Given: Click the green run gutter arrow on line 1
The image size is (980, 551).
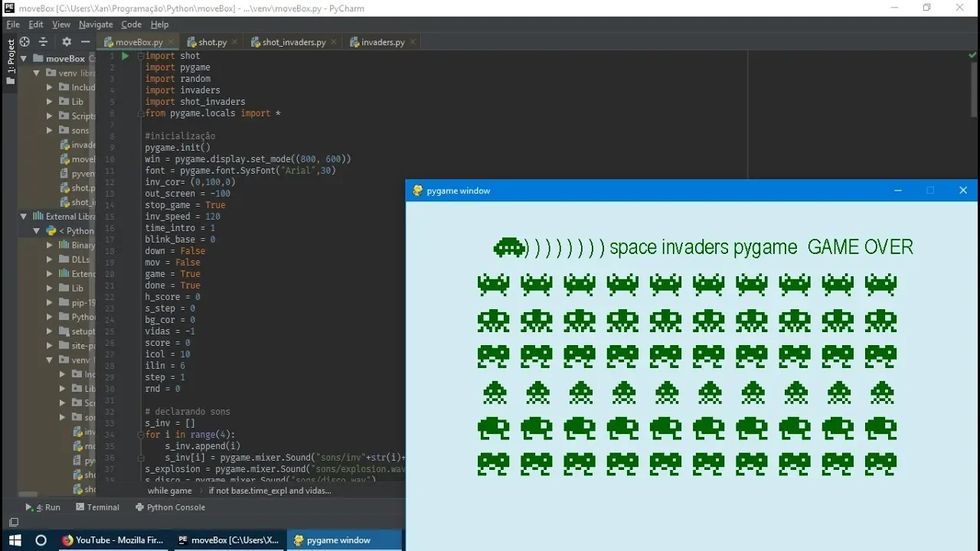Looking at the screenshot, I should [x=125, y=56].
